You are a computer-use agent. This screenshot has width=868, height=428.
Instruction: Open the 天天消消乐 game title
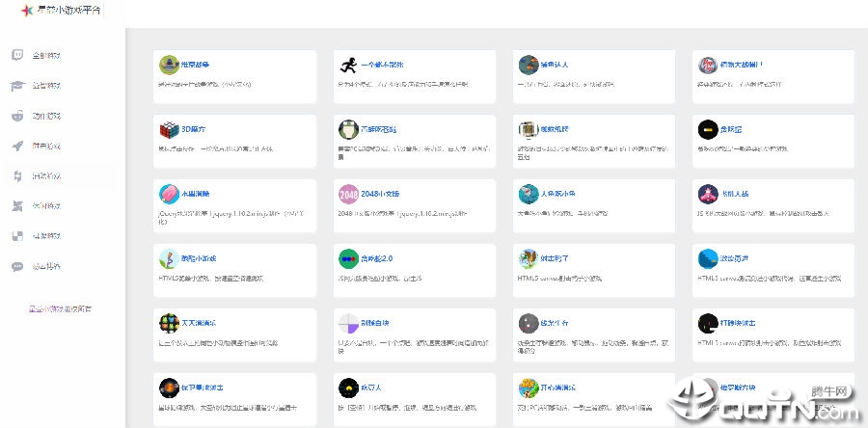[199, 323]
